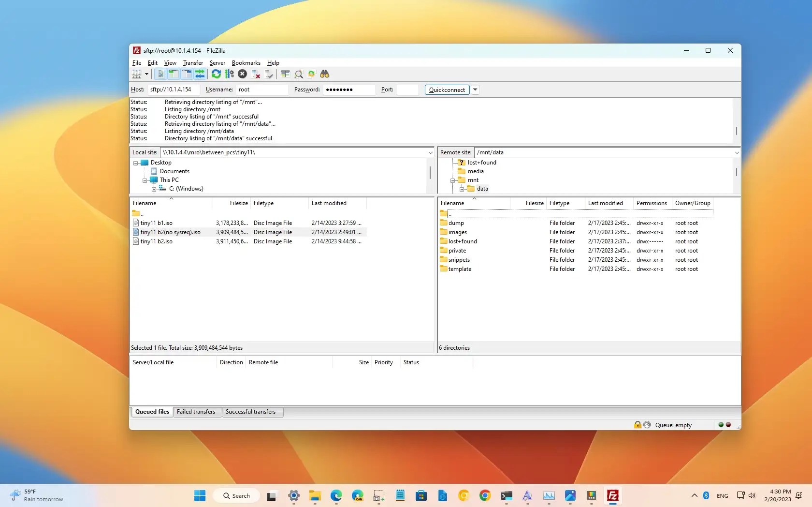Cancel the current operation

click(x=242, y=74)
